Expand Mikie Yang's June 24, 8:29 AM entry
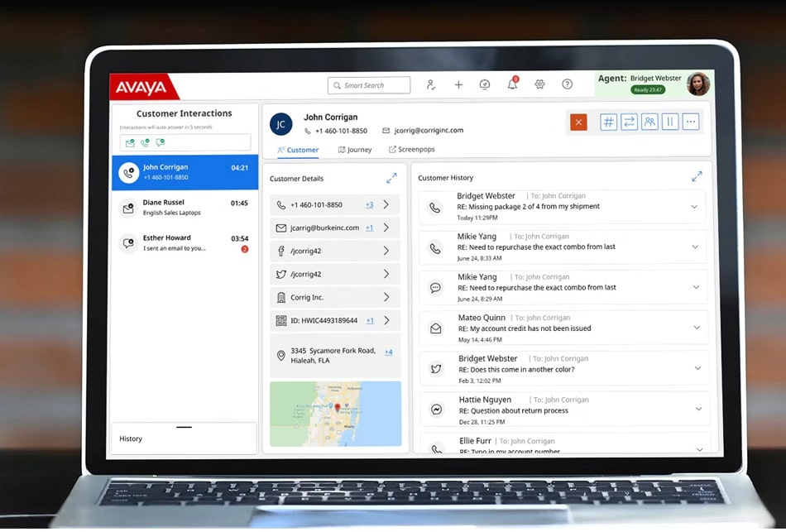Viewport: 786px width, 532px height. pyautogui.click(x=696, y=287)
